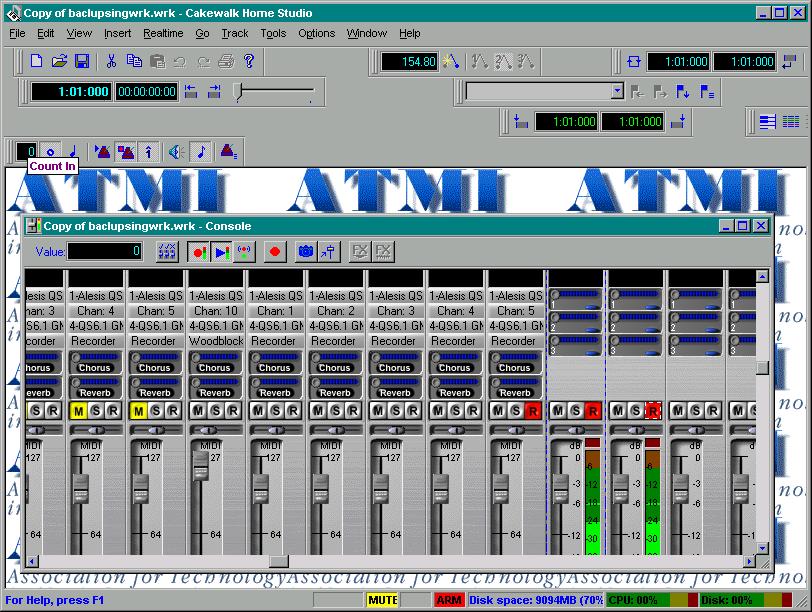Click the set punch-in time icon
This screenshot has height=612, width=812.
click(x=520, y=122)
